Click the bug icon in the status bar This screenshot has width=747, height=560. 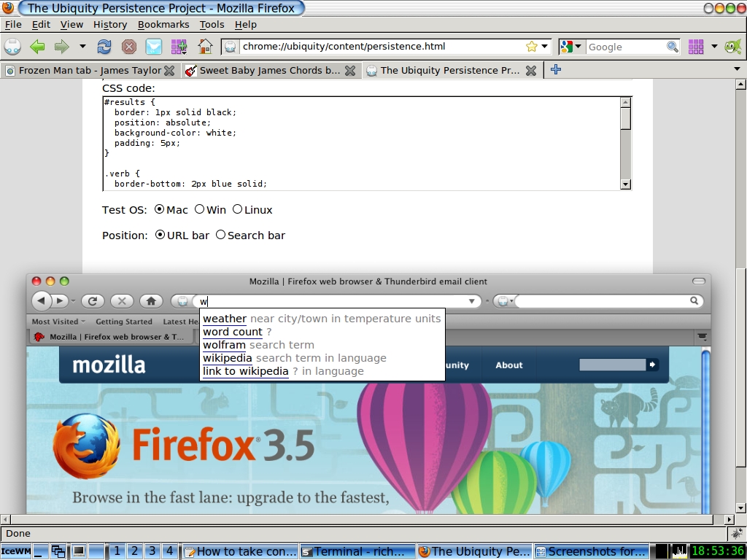tap(737, 533)
